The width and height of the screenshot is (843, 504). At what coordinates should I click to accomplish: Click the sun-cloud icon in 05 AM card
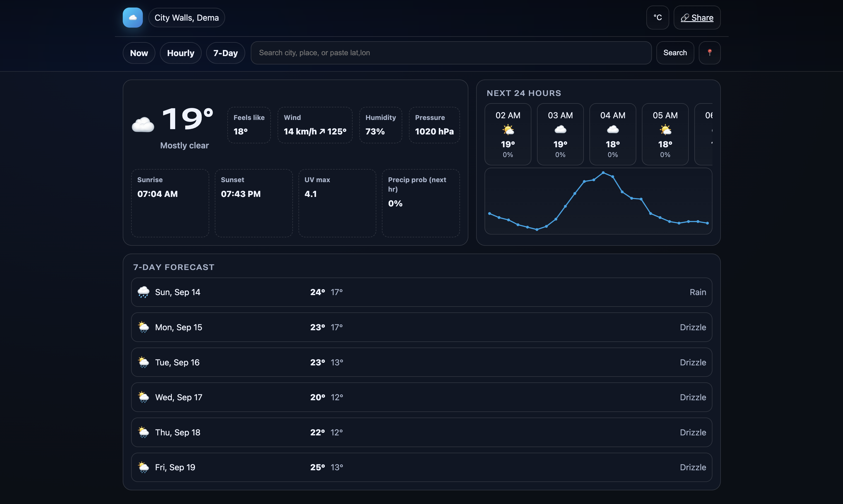(665, 130)
